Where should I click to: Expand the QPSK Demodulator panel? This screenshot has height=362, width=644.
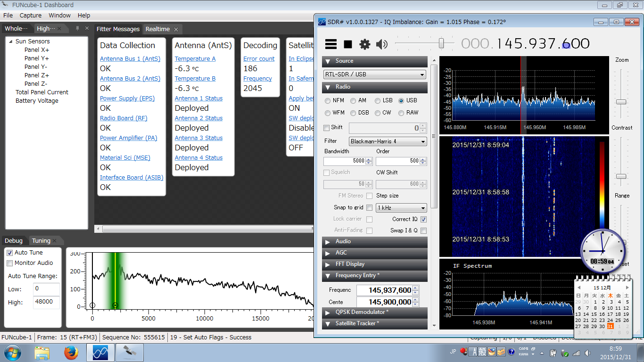point(375,313)
